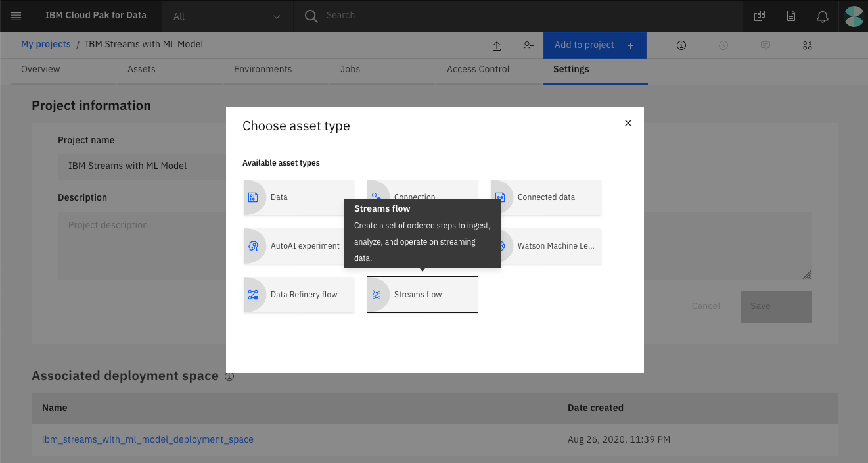868x463 pixels.
Task: Click the deployment space info icon
Action: tap(229, 377)
